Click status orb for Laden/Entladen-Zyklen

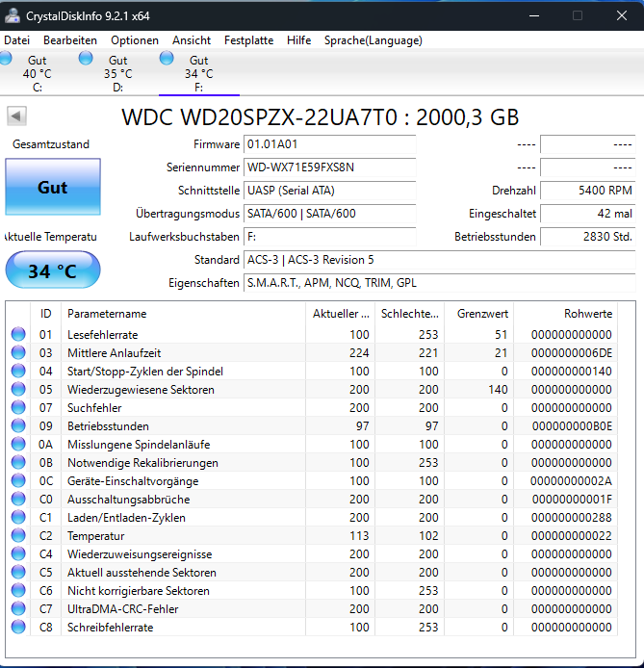click(x=18, y=517)
